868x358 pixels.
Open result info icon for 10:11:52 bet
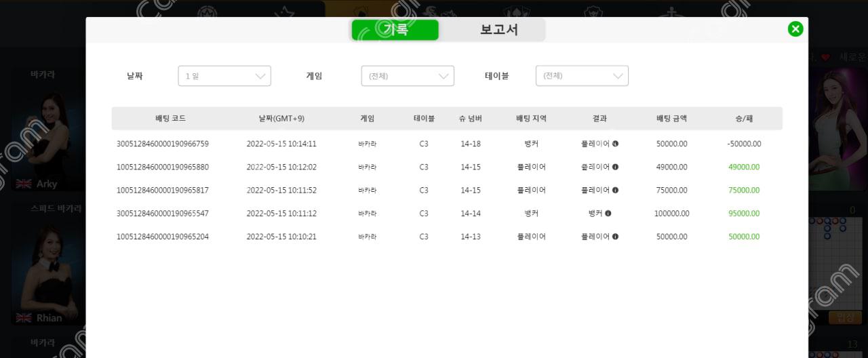[x=615, y=190]
